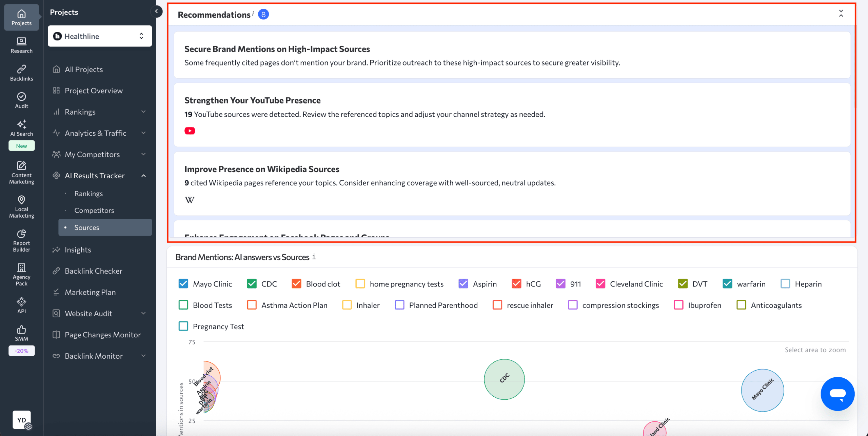868x436 pixels.
Task: Collapse the left projects panel
Action: [x=156, y=11]
